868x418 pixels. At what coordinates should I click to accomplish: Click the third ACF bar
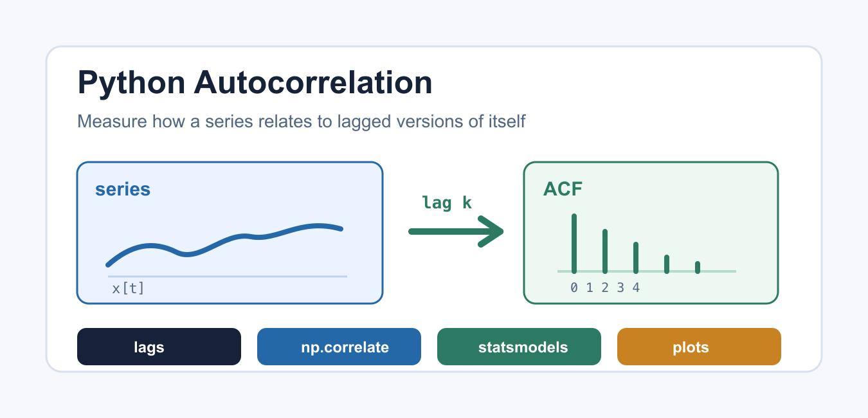(636, 257)
